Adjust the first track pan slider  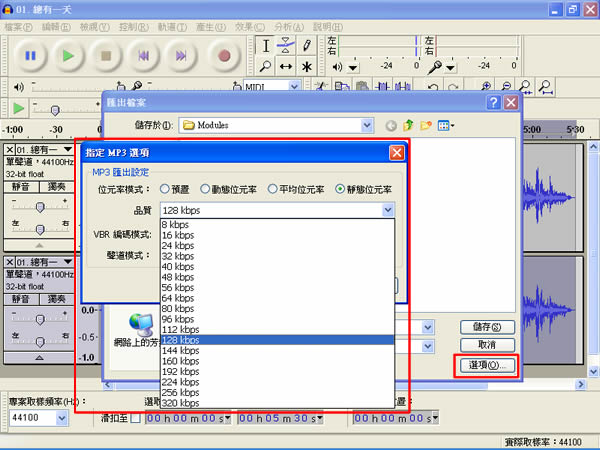40,229
